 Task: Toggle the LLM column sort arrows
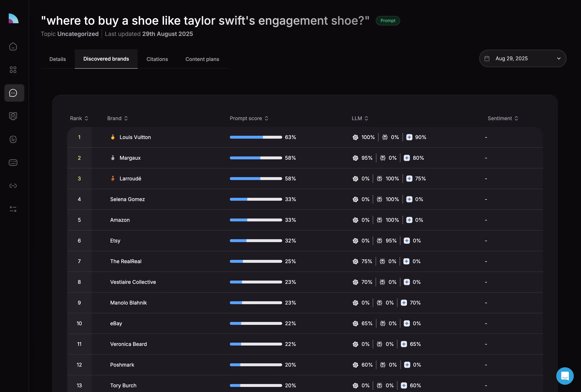[366, 119]
